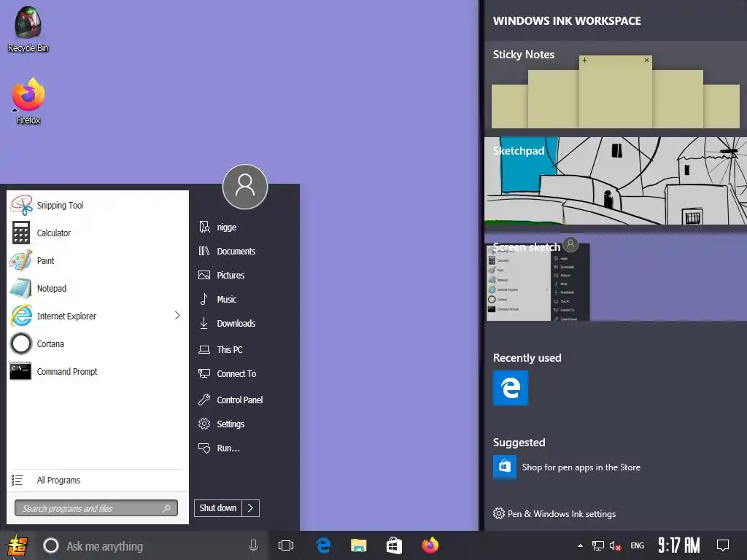Click the muted volume icon
Screen dimensions: 747x560
pyautogui.click(x=615, y=545)
